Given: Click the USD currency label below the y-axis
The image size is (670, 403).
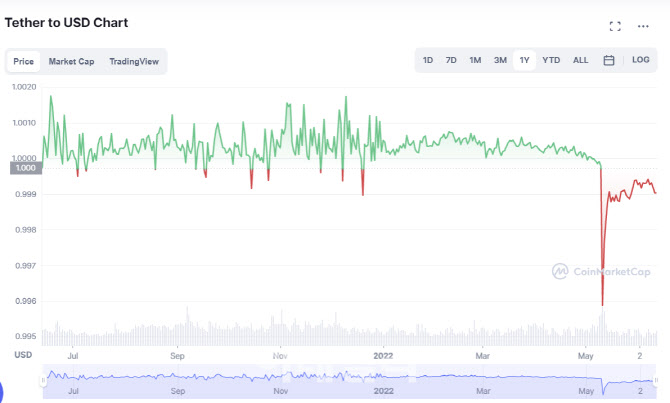Looking at the screenshot, I should point(23,355).
